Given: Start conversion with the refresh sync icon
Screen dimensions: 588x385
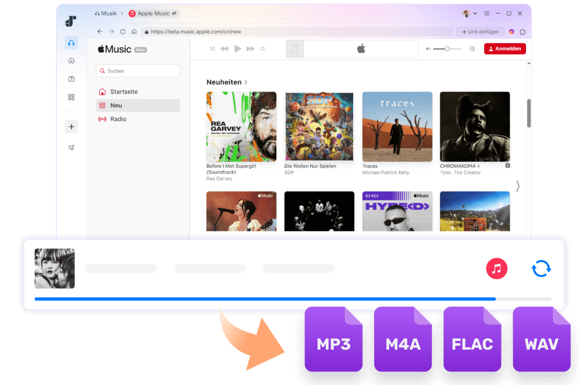Looking at the screenshot, I should point(541,268).
